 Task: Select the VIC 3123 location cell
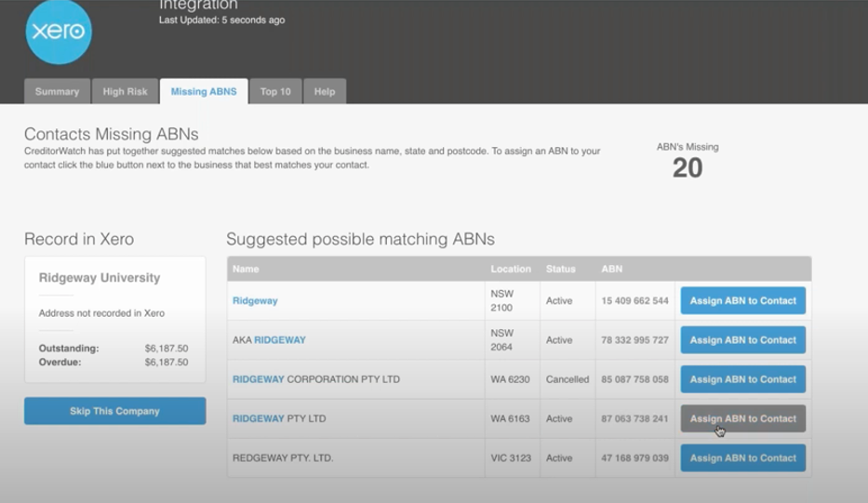[x=511, y=457]
